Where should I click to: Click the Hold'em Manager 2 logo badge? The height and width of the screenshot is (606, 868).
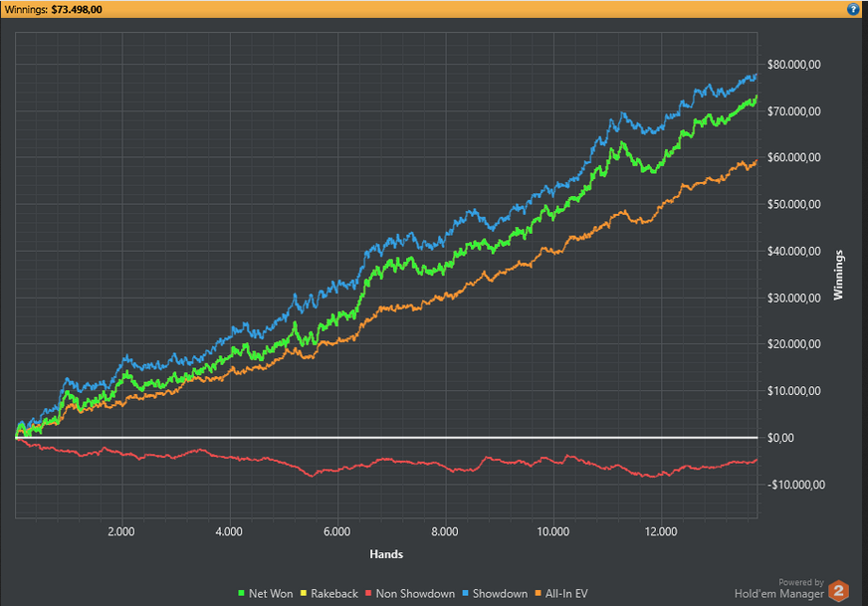coord(839,591)
